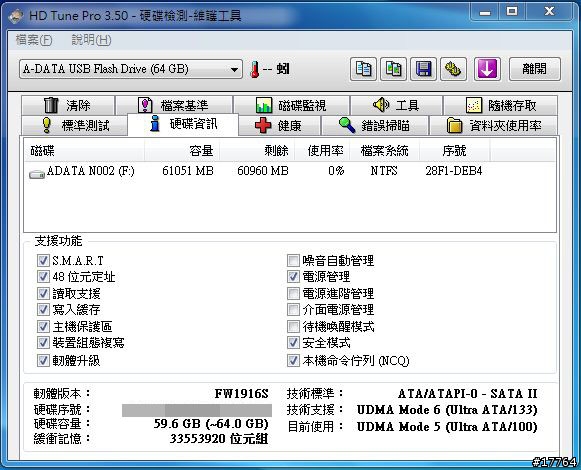Screen dimensions: 581x470
Task: Open the drive selection dropdown
Action: point(131,69)
